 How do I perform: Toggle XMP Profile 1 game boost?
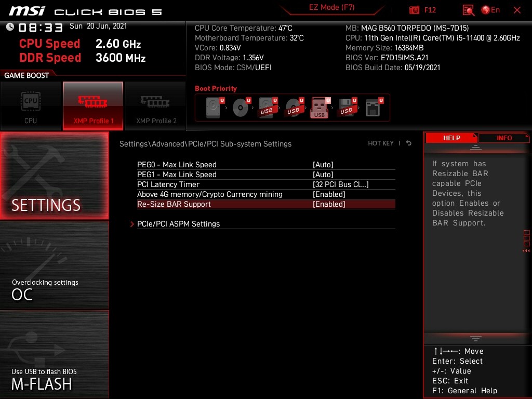93,106
